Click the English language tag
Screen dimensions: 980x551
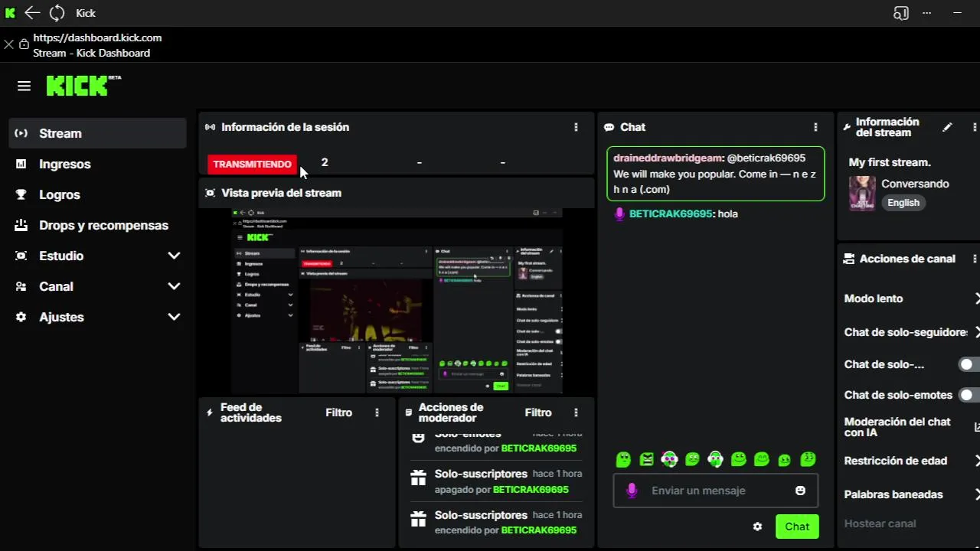pyautogui.click(x=903, y=203)
